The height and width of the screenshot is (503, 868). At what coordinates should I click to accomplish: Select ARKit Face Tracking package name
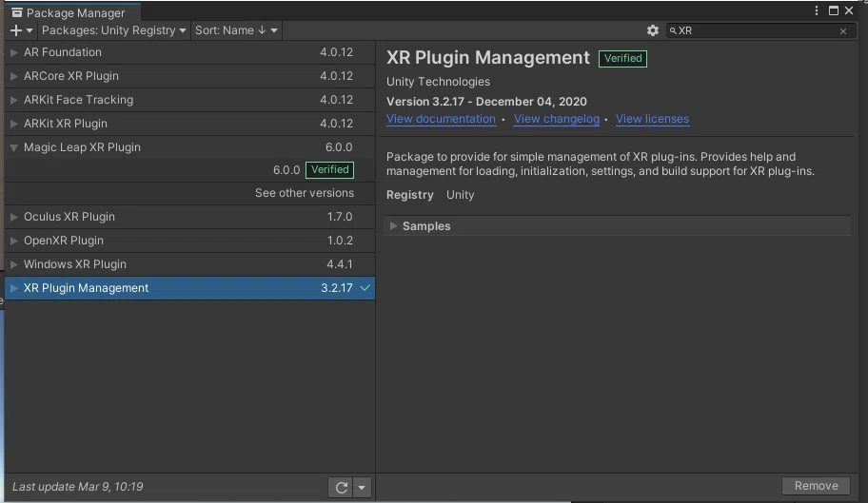click(78, 100)
